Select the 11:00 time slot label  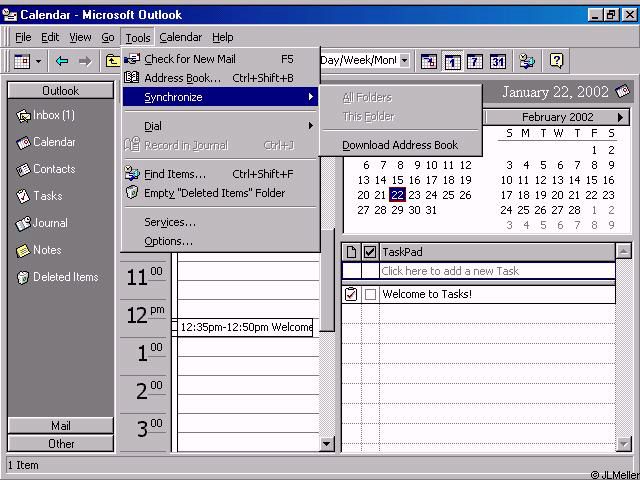coord(144,277)
